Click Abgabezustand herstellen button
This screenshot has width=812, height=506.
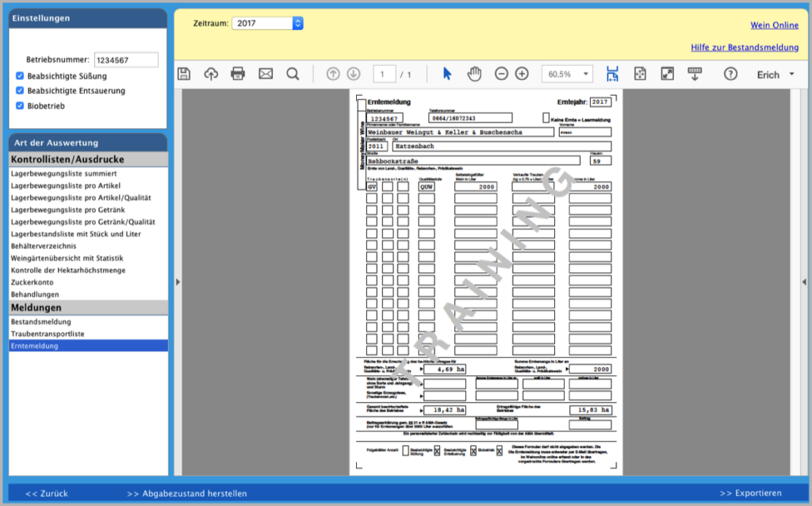pos(187,493)
